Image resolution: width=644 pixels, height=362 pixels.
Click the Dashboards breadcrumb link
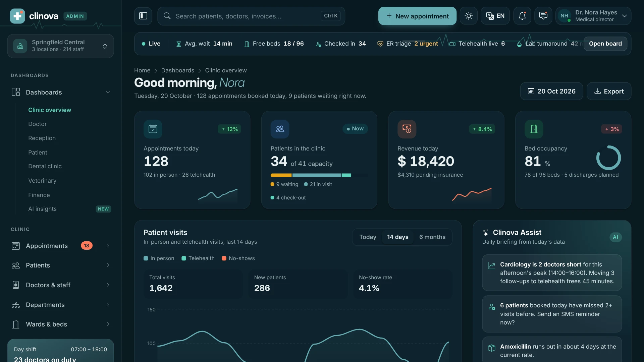(x=177, y=70)
